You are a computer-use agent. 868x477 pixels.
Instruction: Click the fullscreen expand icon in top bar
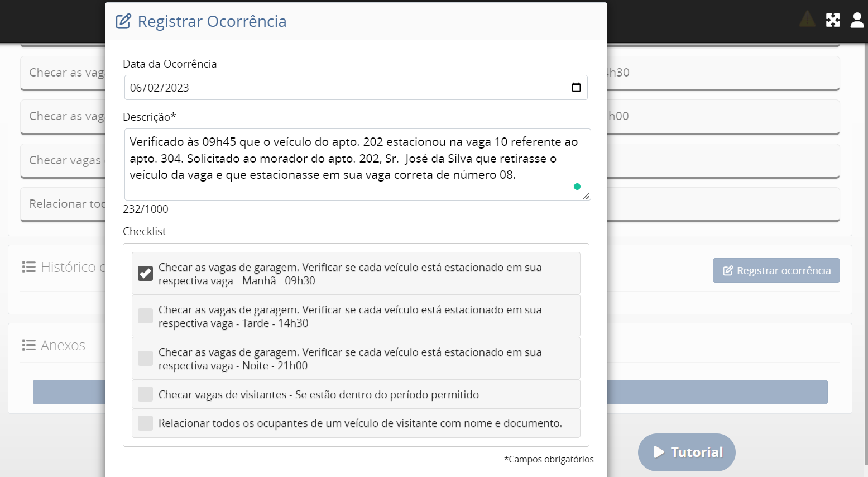pyautogui.click(x=833, y=21)
